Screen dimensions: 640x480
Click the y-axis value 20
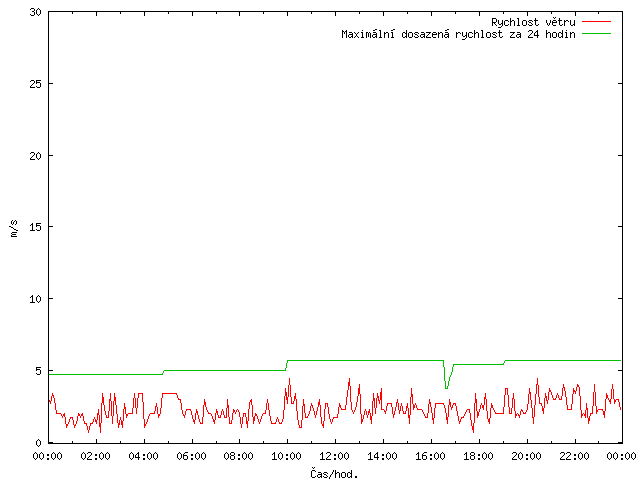(36, 156)
